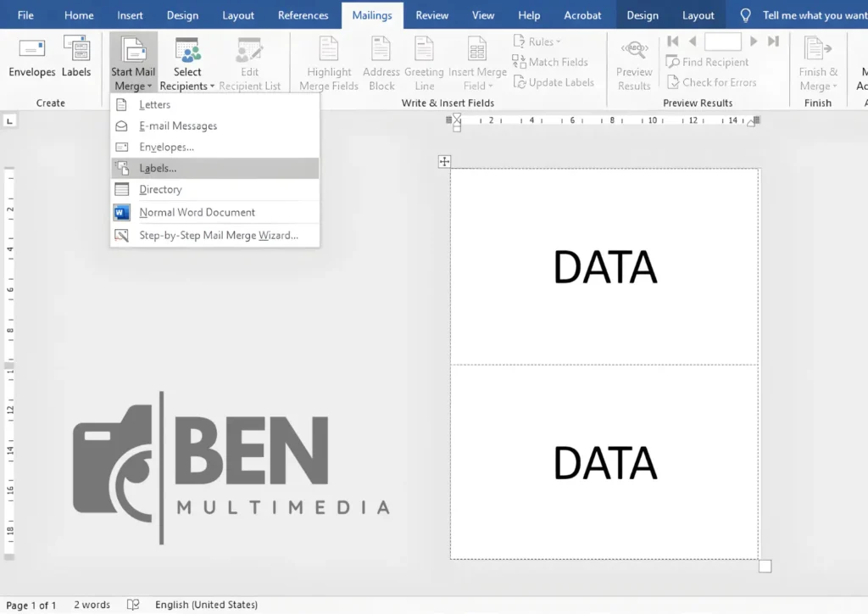Click the Address Block icon
868x614 pixels.
point(381,51)
